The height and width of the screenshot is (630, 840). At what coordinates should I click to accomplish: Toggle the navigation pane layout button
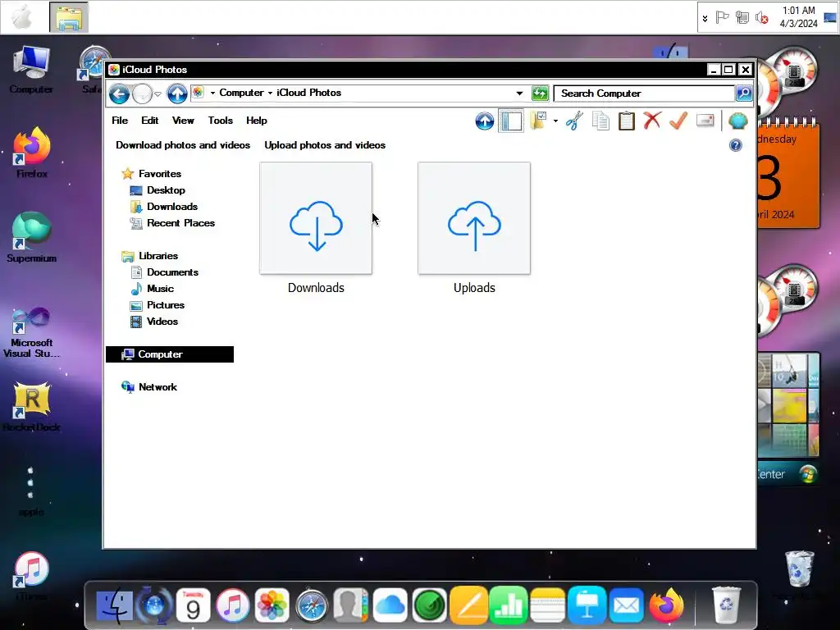[511, 121]
